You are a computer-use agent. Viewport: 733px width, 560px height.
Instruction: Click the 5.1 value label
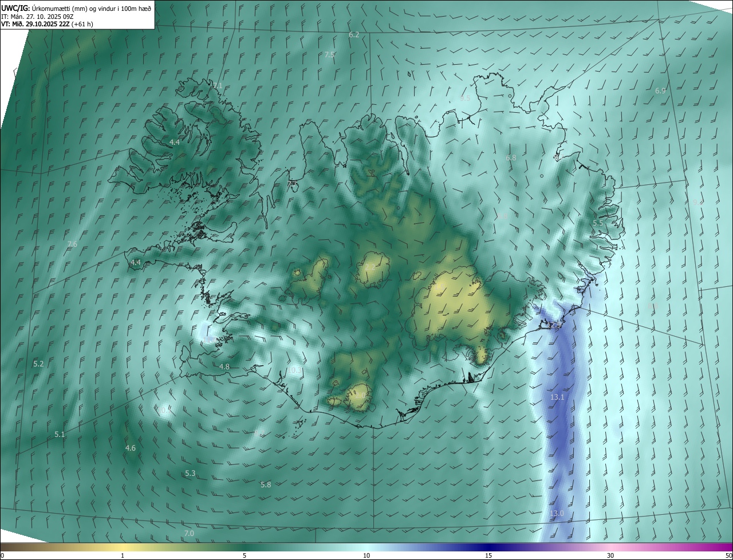click(x=60, y=435)
